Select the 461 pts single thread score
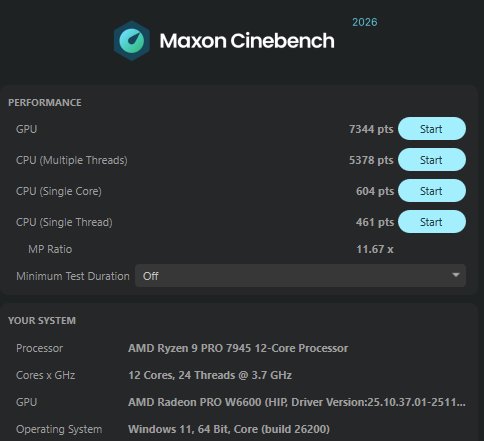 tap(375, 222)
